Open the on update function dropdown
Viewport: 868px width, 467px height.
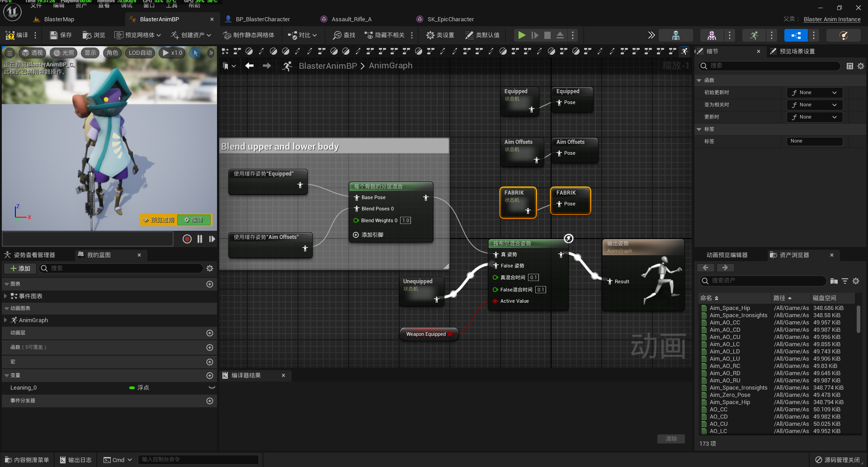[x=814, y=117]
